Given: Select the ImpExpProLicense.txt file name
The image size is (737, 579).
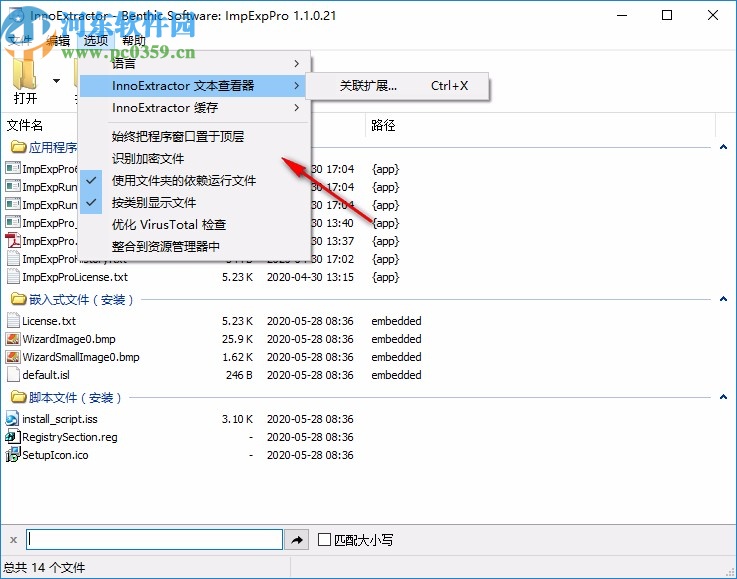Looking at the screenshot, I should [x=75, y=277].
